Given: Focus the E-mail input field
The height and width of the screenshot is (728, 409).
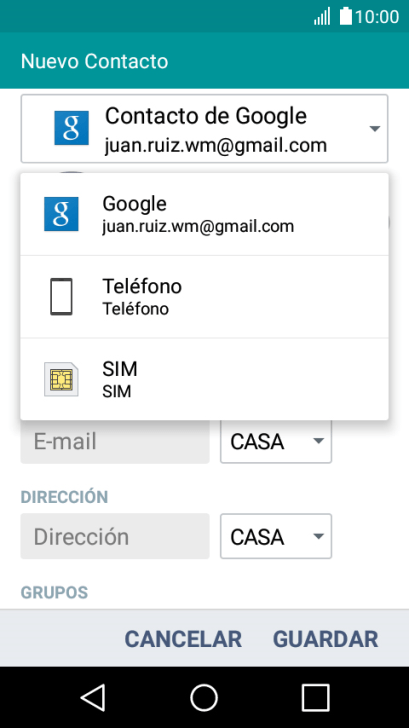Looking at the screenshot, I should 115,441.
